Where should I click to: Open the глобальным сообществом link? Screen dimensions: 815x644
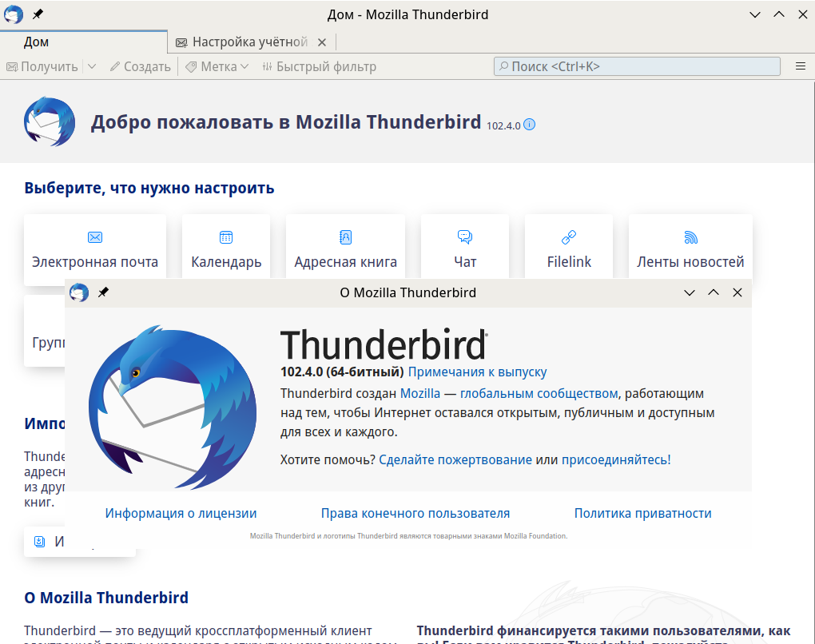tap(539, 393)
